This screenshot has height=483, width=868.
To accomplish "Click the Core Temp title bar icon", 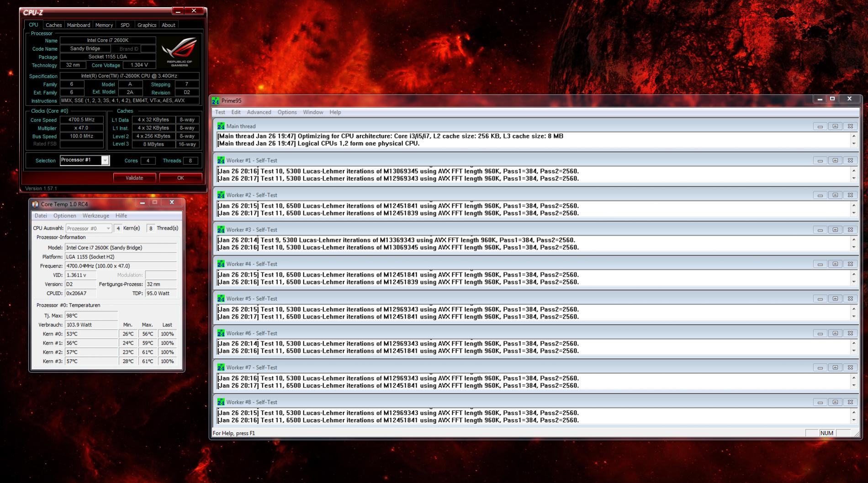I will 35,204.
